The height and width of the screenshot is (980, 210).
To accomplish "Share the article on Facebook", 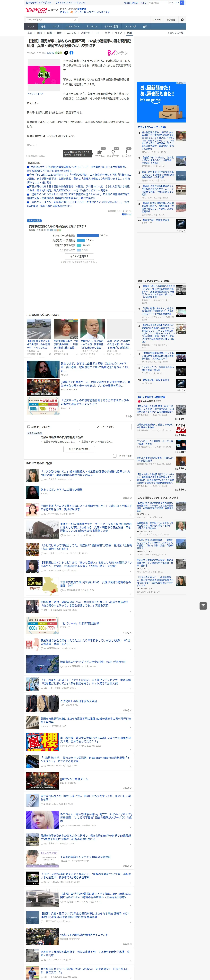I will 72,53.
